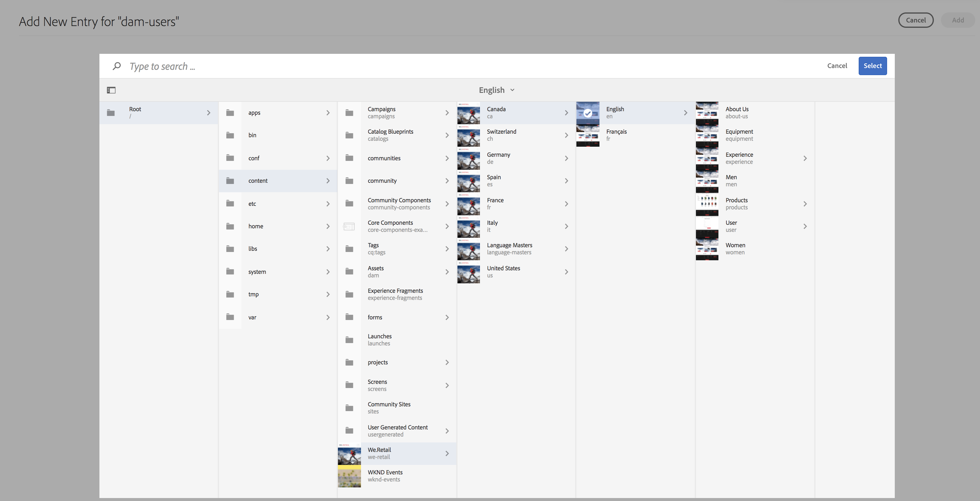Uncheck the selected English en thumbnail
Screen dimensions: 980x501
[587, 113]
